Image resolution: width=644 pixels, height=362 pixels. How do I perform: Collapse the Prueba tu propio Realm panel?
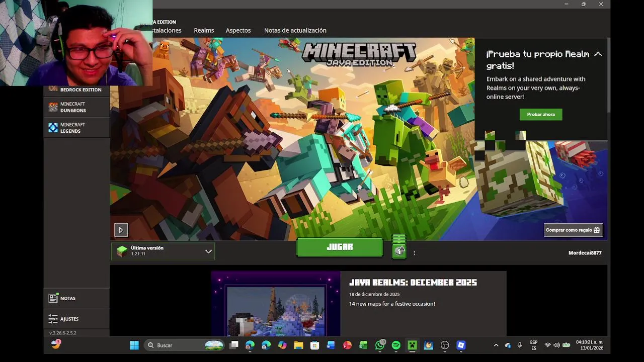click(598, 54)
